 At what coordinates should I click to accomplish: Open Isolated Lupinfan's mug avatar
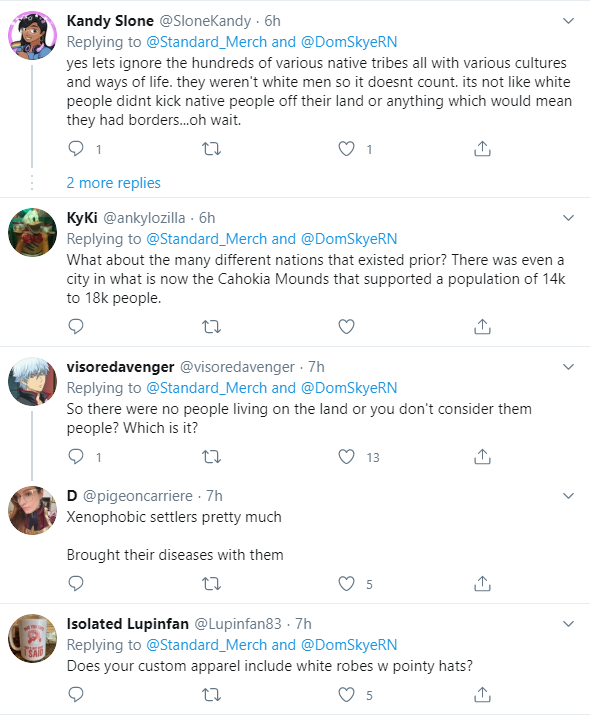tap(32, 638)
